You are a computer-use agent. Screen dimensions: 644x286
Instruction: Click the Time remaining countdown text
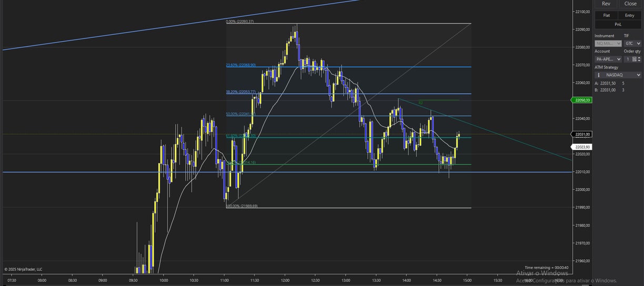(x=546, y=268)
